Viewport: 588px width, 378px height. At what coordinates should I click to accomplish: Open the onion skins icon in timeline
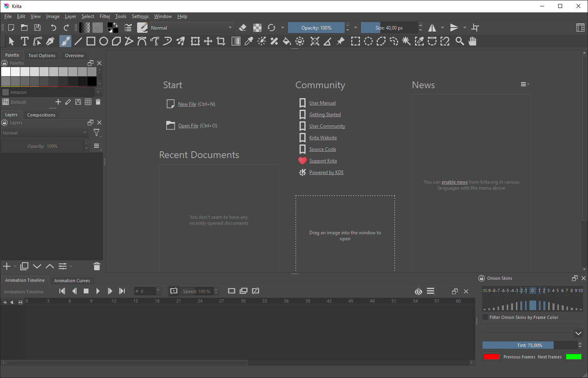click(419, 291)
